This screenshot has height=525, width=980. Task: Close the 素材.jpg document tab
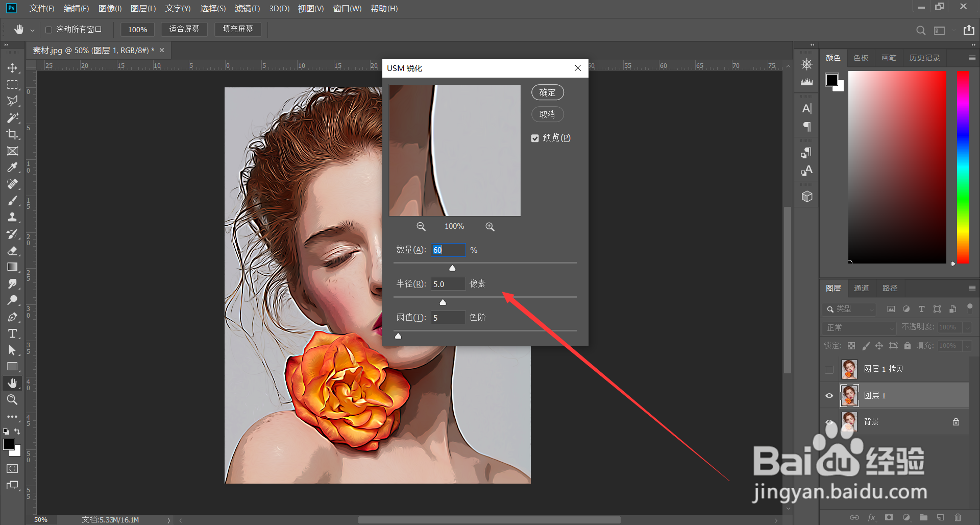point(162,50)
